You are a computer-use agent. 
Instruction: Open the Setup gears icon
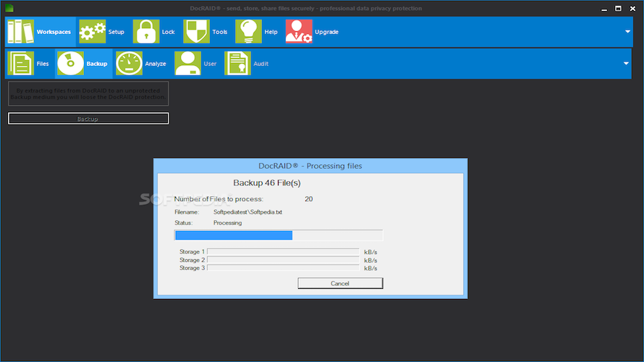point(93,32)
